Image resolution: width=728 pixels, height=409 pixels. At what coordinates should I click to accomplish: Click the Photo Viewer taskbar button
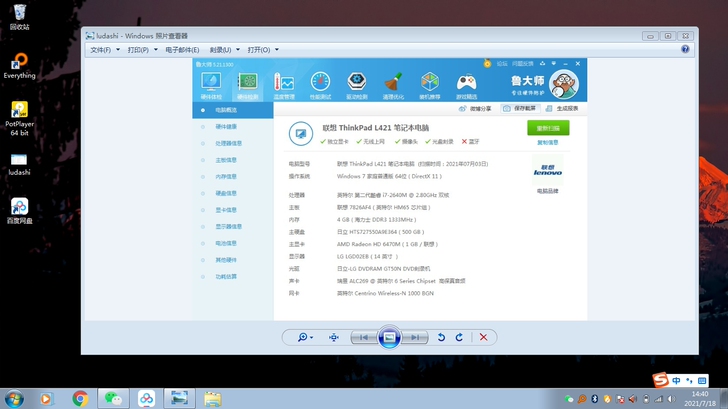[x=179, y=399]
